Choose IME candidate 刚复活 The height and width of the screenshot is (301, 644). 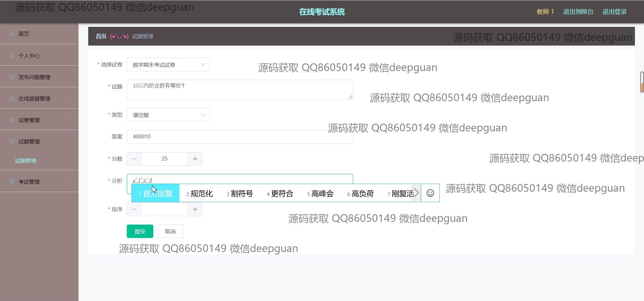click(400, 193)
